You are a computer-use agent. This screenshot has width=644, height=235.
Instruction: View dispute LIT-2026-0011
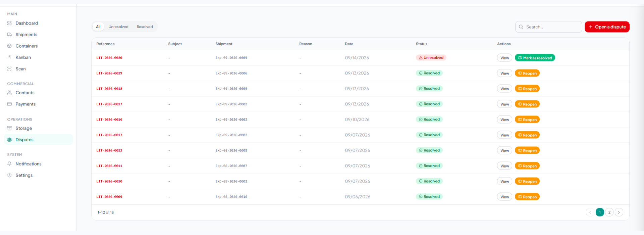click(504, 166)
